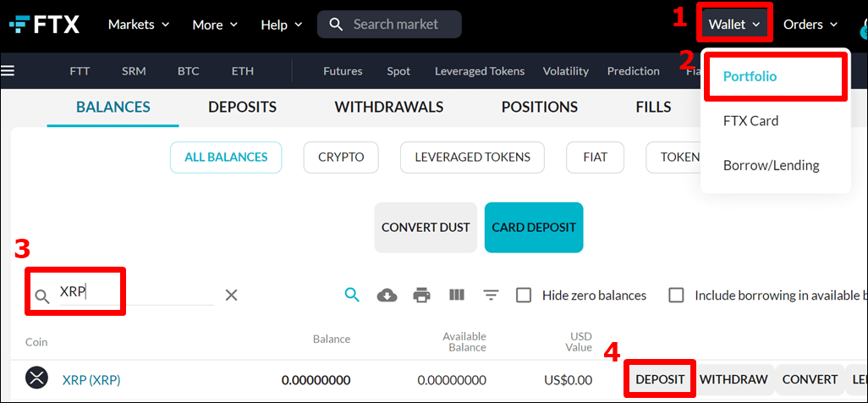Sort by the USD Value column header
Viewport: 868px width, 403px height.
point(580,342)
